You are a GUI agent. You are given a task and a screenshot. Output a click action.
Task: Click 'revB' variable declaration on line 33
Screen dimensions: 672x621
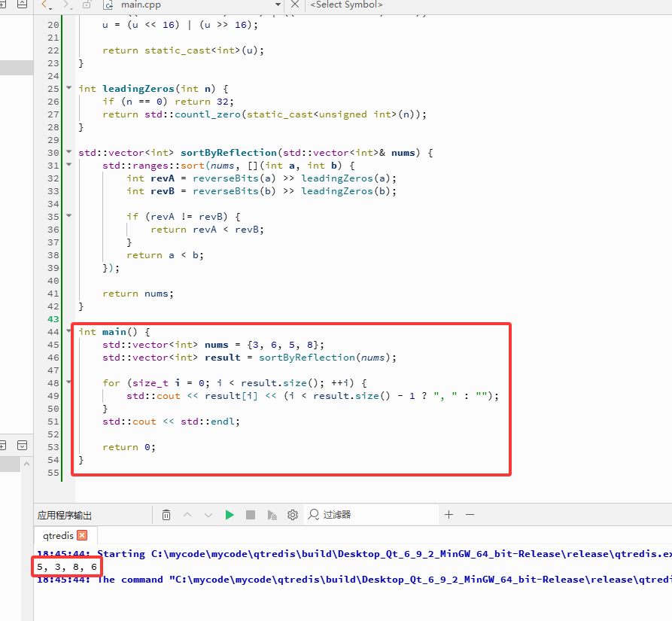(163, 191)
